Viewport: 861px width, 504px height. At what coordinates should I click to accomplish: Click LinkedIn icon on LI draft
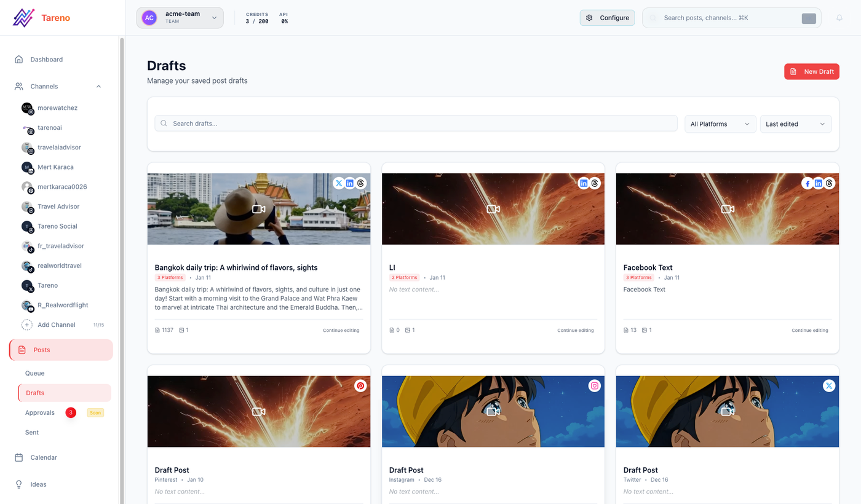click(584, 183)
